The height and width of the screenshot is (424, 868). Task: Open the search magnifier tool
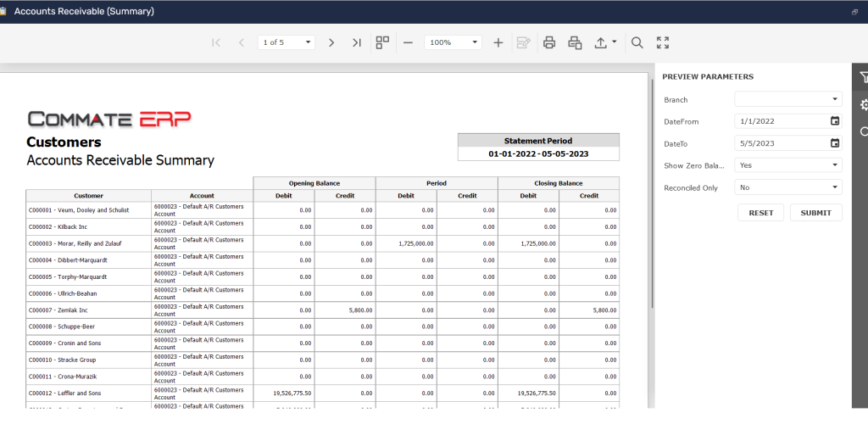click(637, 42)
